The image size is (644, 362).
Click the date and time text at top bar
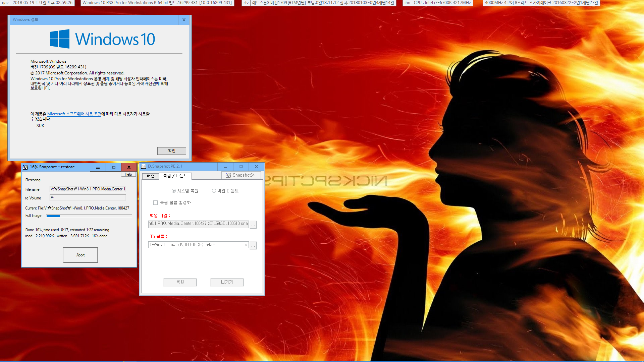click(43, 3)
